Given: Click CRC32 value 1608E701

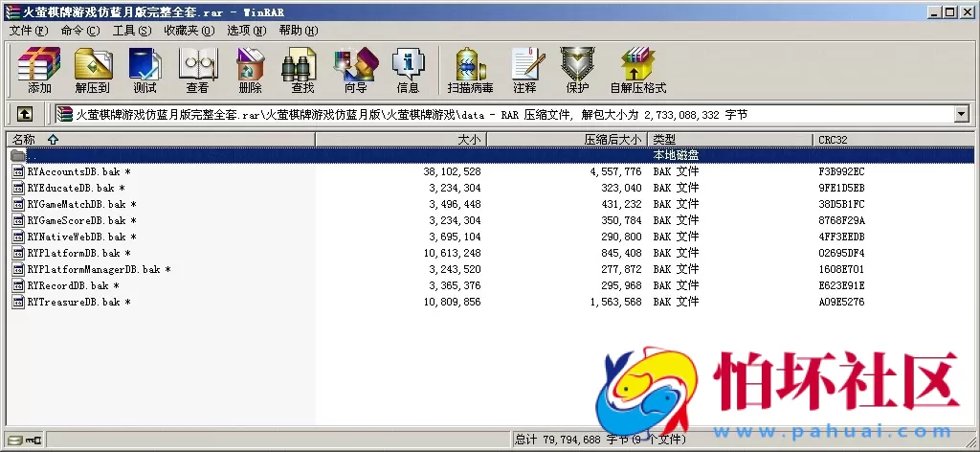Looking at the screenshot, I should point(841,269).
